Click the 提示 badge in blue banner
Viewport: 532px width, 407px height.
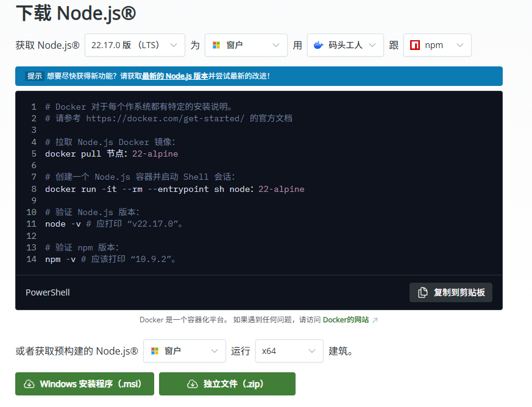coord(35,76)
